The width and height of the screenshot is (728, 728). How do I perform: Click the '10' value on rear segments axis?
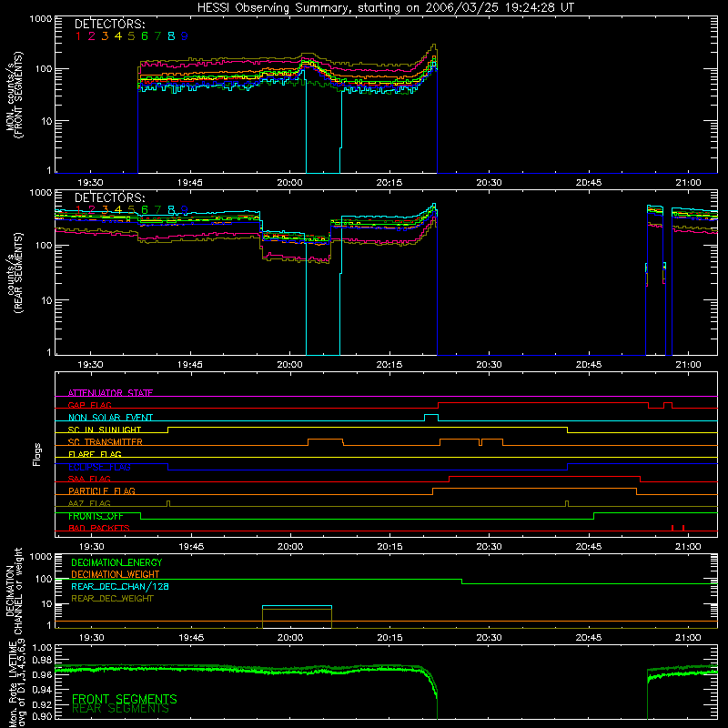click(x=46, y=300)
